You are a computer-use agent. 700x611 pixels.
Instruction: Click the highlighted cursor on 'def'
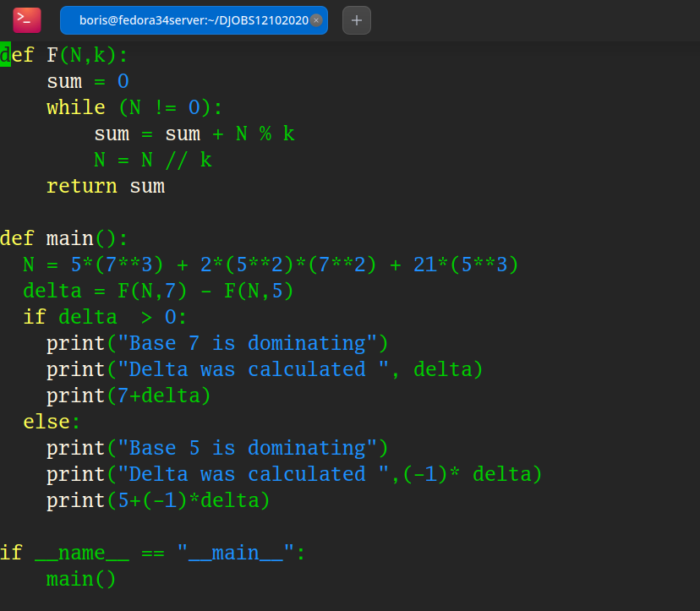point(5,55)
